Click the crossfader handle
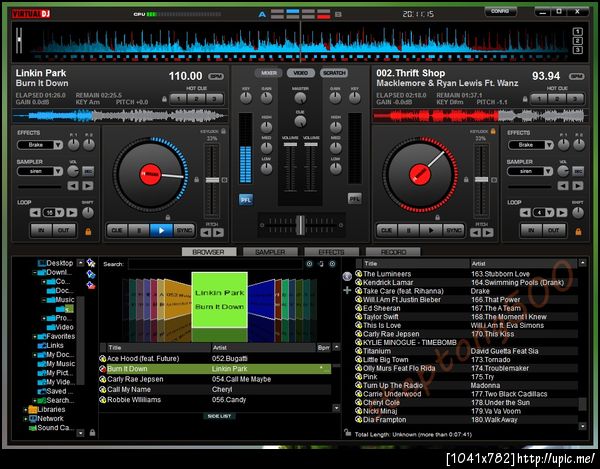 click(x=301, y=225)
